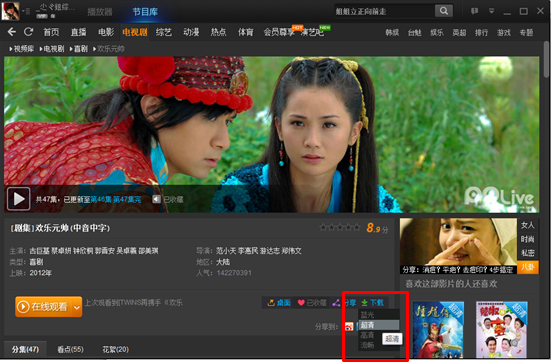Open the 直播 live section
Screen dimensions: 551x362
tap(78, 32)
